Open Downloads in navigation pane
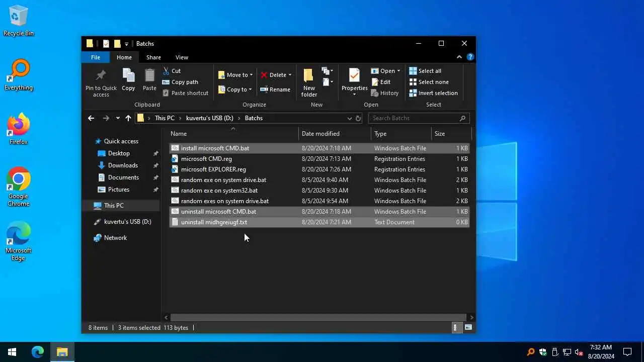This screenshot has height=362, width=644. pyautogui.click(x=123, y=165)
